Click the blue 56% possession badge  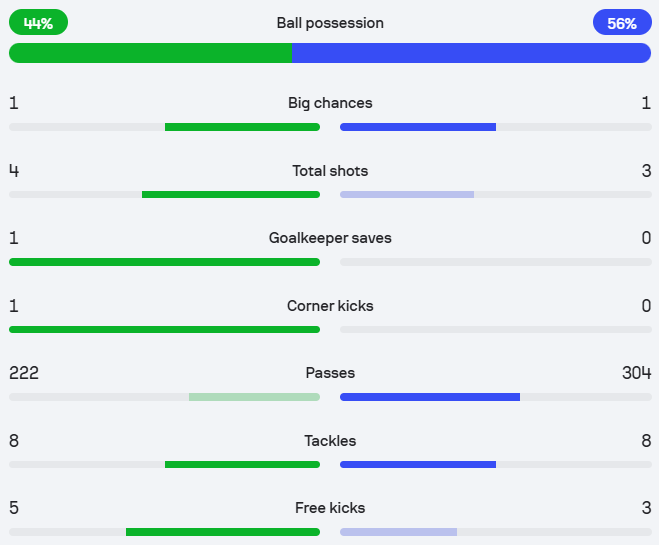point(621,22)
